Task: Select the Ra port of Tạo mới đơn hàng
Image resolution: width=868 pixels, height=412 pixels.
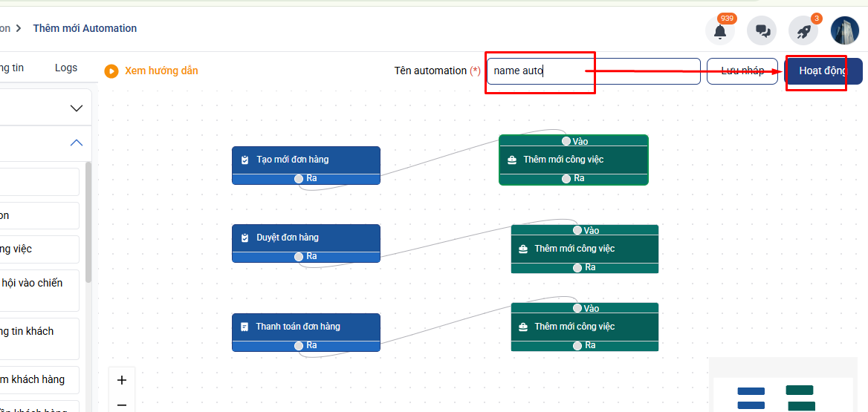Action: pos(299,178)
